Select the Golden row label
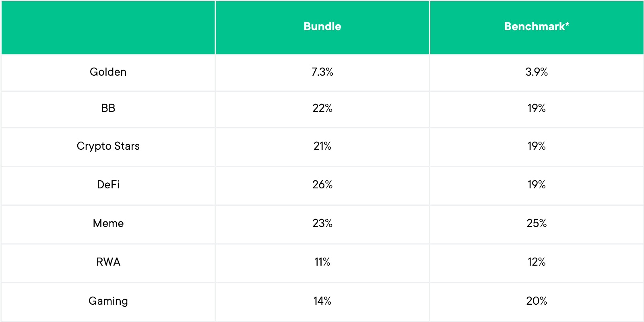Viewport: 644px width, 322px height. [108, 72]
